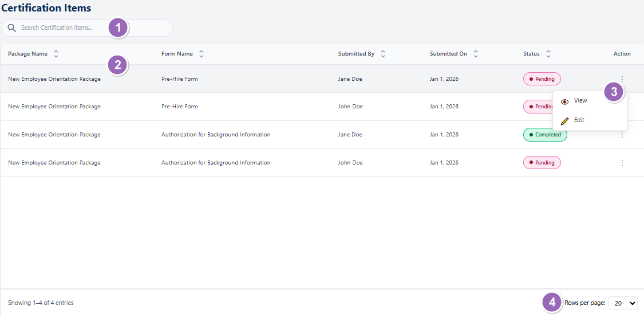
Task: Open actions menu for the Completed row
Action: coord(622,135)
